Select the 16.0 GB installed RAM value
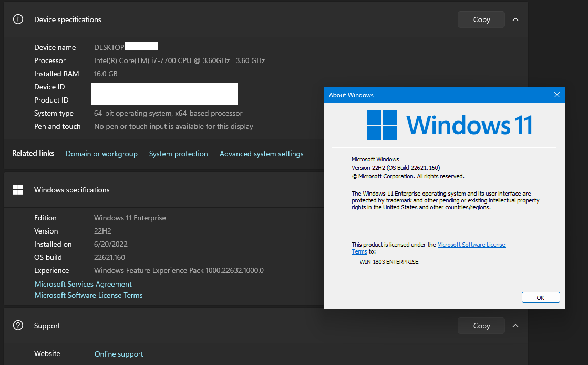The width and height of the screenshot is (588, 365). click(106, 74)
